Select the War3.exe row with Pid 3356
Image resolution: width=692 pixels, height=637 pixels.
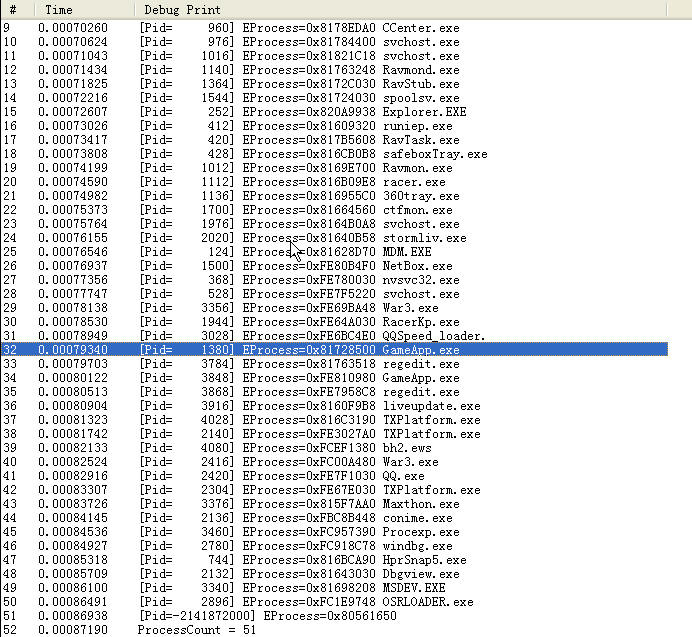pos(335,308)
